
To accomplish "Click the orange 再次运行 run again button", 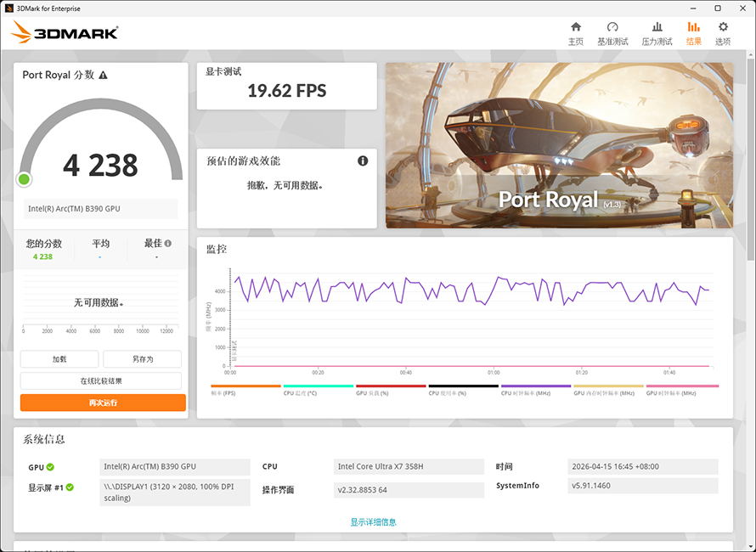I will click(103, 403).
